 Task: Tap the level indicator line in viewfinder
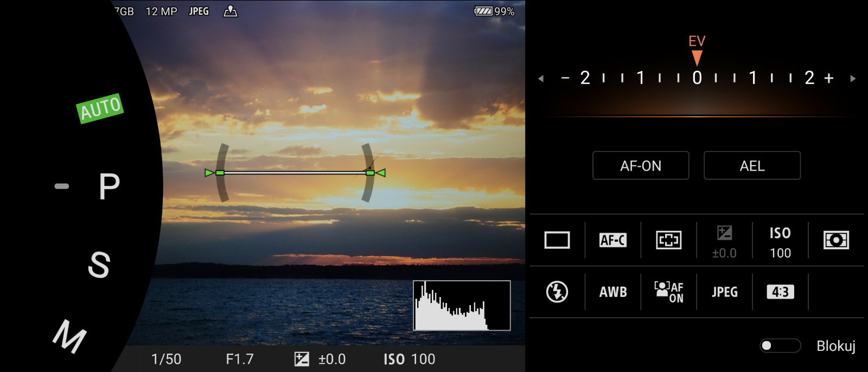pyautogui.click(x=295, y=173)
